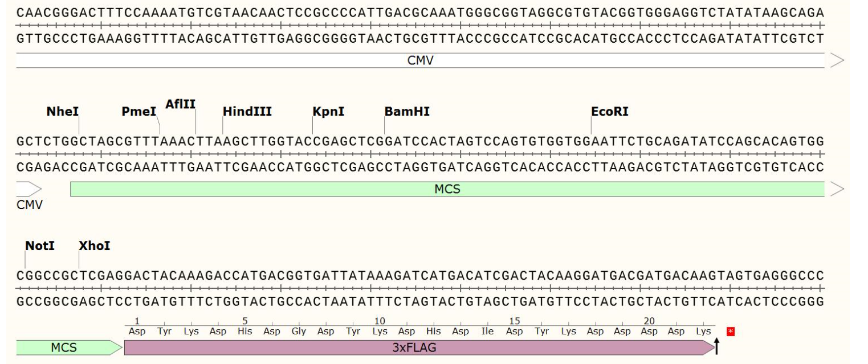Select the wide white CMV promoter bar
868x364 pixels.
(420, 60)
